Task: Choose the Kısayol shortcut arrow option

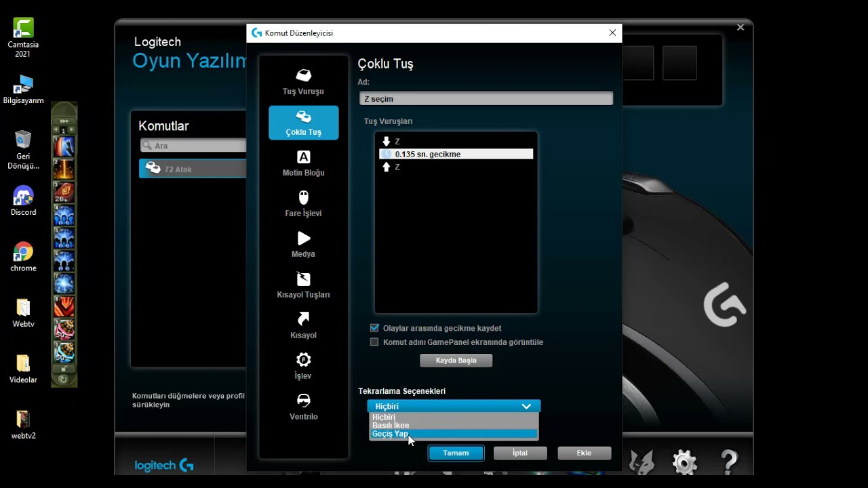Action: [303, 326]
